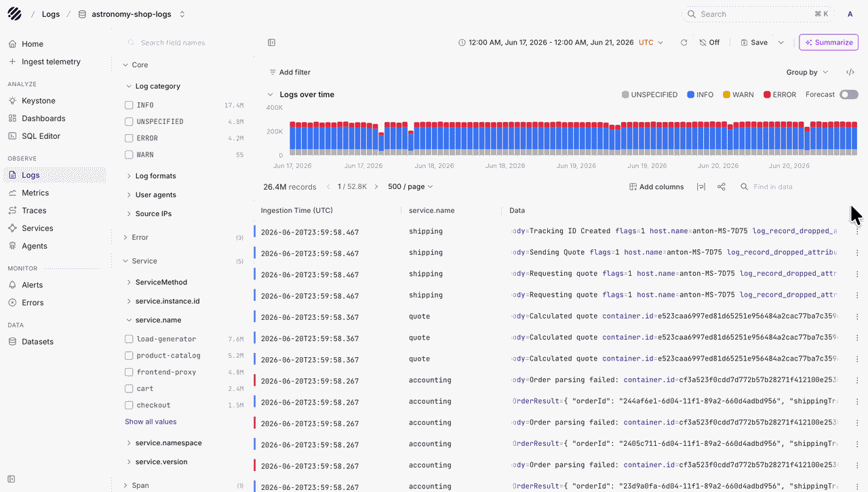The height and width of the screenshot is (492, 868).
Task: Open Logs in the sidebar
Action: click(55, 176)
